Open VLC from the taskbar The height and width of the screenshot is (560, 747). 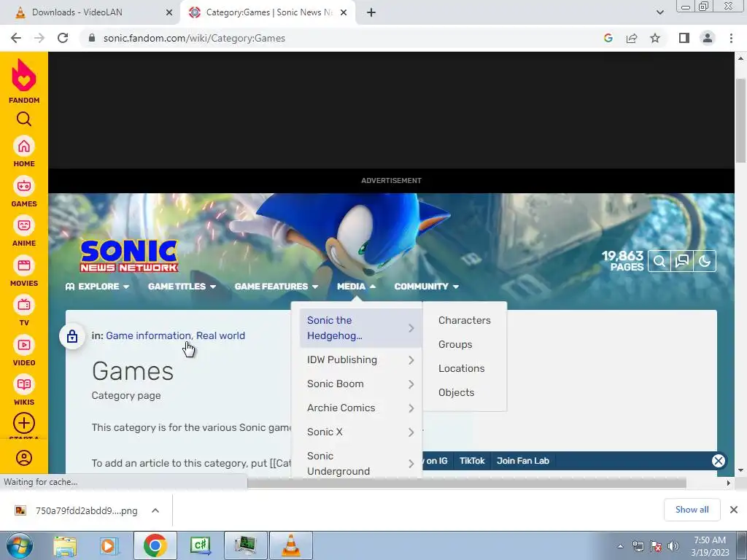[291, 545]
